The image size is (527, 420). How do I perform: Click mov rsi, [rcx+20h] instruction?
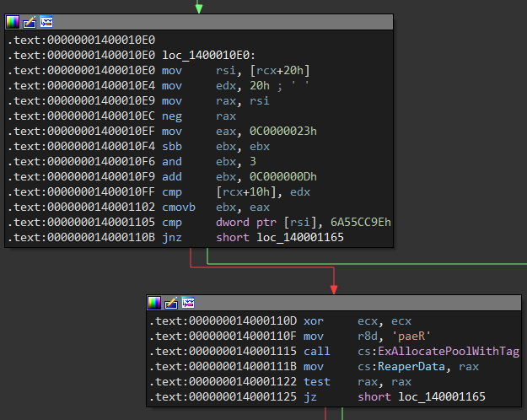235,71
